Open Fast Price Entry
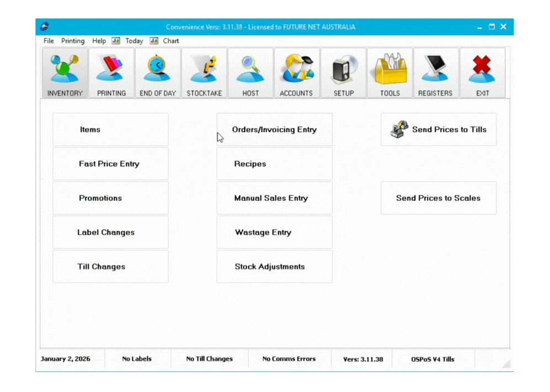 (x=110, y=164)
